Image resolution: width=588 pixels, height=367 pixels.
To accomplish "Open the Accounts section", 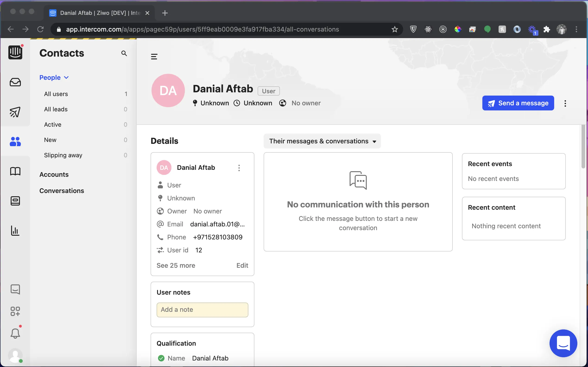I will [54, 174].
